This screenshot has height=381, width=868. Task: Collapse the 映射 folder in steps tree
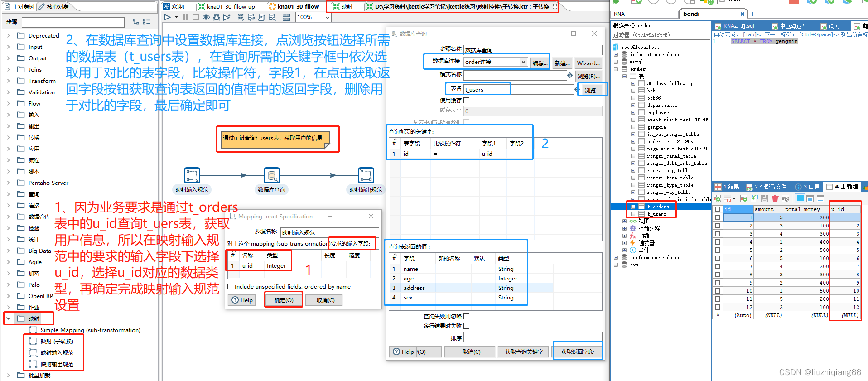8,318
